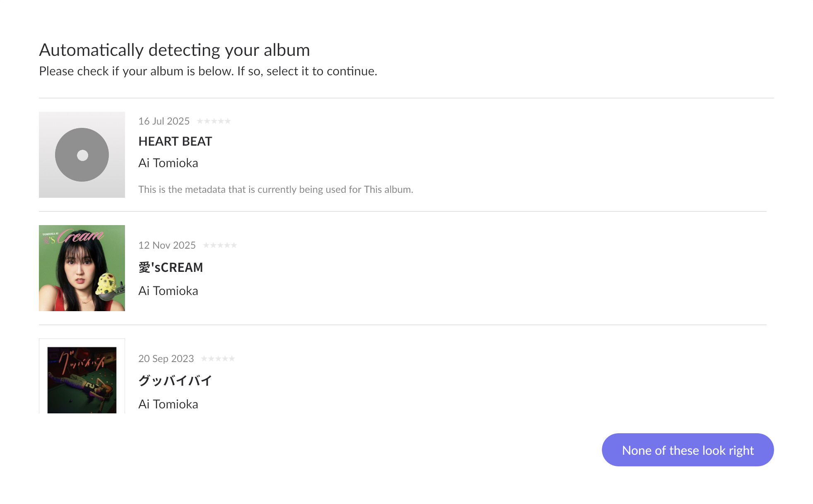
Task: Click the 16 Jul 2025 release date
Action: 164,121
